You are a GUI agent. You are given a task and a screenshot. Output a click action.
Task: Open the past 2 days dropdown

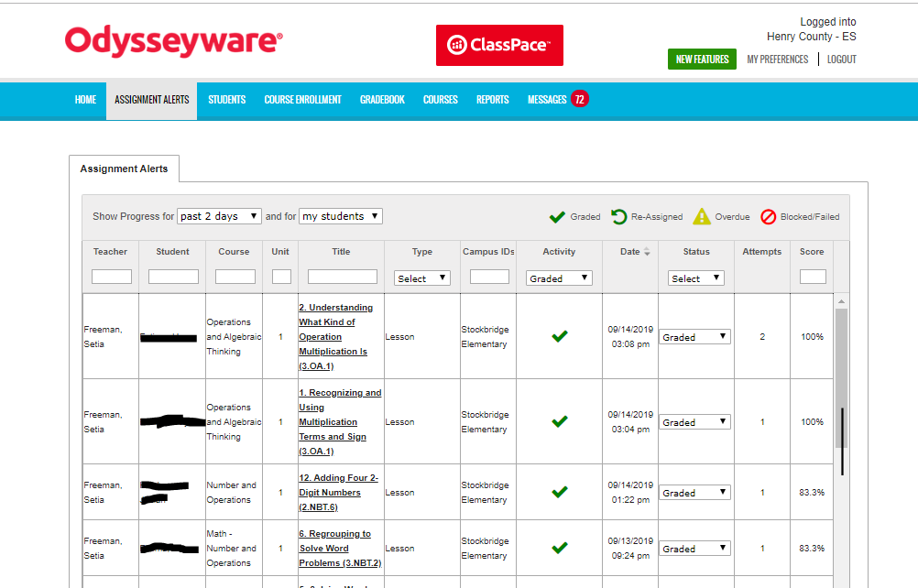click(219, 216)
